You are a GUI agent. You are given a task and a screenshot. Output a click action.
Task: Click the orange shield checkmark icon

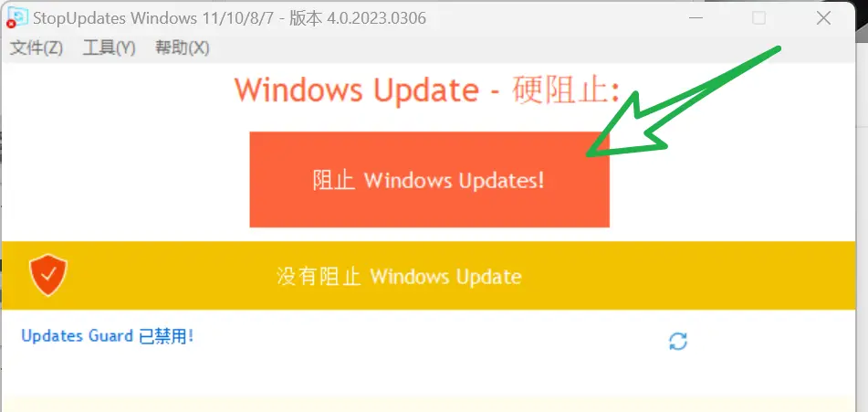[x=48, y=275]
